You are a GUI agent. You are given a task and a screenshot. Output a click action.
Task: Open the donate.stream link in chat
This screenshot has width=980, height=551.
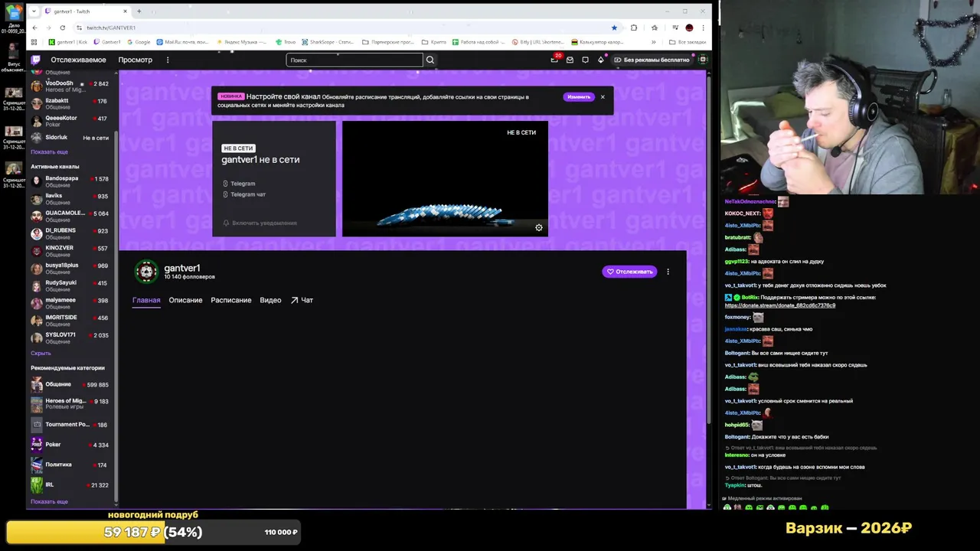click(x=780, y=305)
